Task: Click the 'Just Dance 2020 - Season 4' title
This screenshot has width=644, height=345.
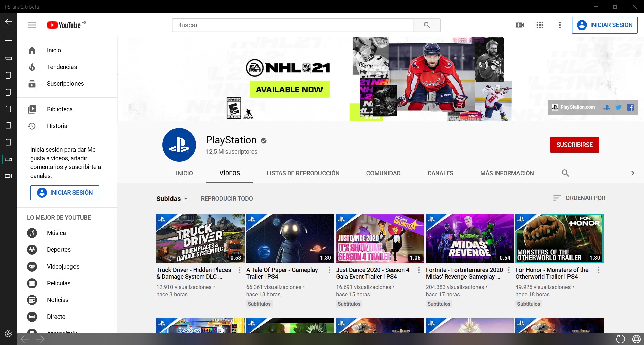Action: pyautogui.click(x=373, y=273)
